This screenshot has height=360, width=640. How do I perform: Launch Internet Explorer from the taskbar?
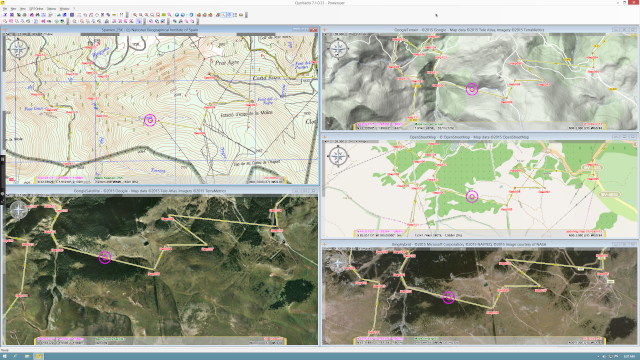[16, 356]
